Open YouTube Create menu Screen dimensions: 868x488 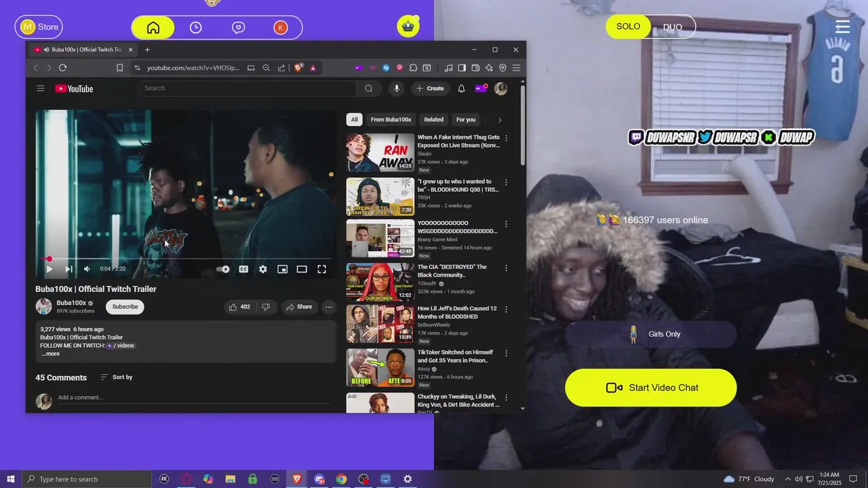(x=430, y=88)
